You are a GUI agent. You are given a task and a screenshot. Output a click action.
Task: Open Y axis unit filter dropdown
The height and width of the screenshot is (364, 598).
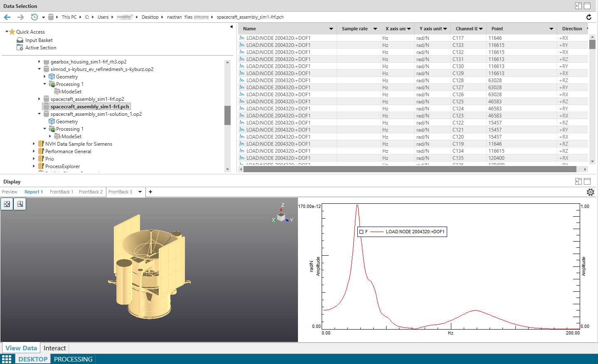(x=445, y=29)
